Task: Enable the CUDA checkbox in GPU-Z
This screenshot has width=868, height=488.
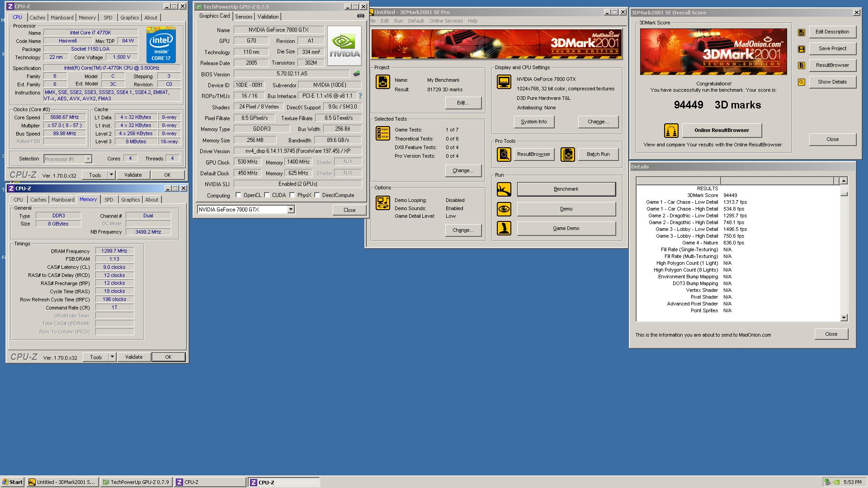Action: coord(267,195)
